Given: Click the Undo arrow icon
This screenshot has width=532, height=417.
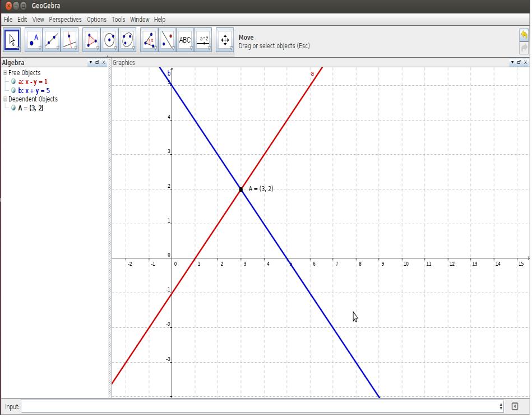Looking at the screenshot, I should point(524,35).
